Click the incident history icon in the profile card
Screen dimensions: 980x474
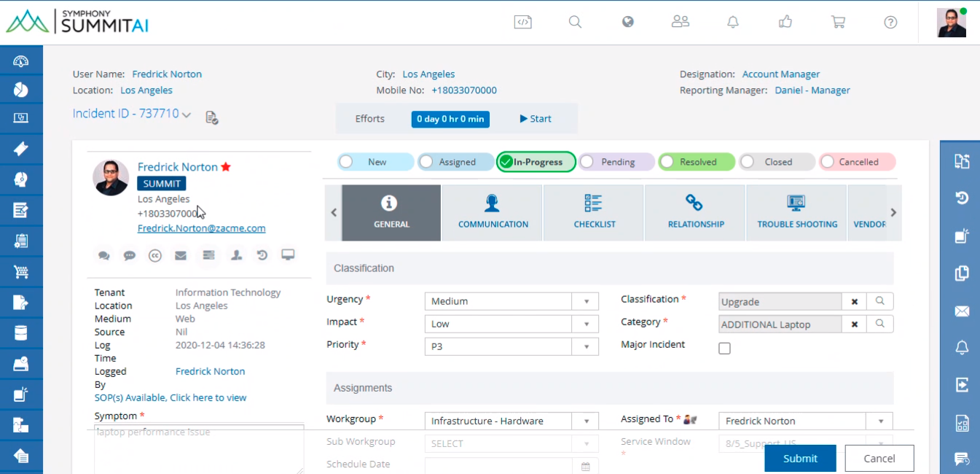pyautogui.click(x=261, y=255)
